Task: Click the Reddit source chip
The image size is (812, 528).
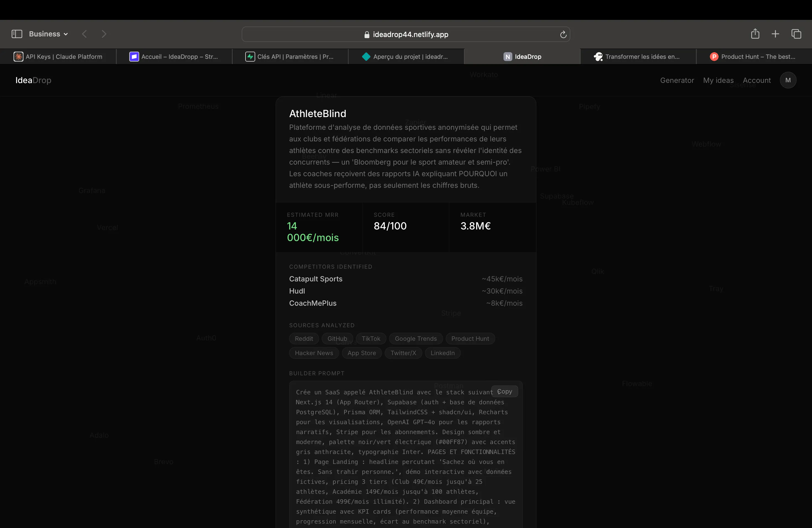Action: (304, 339)
